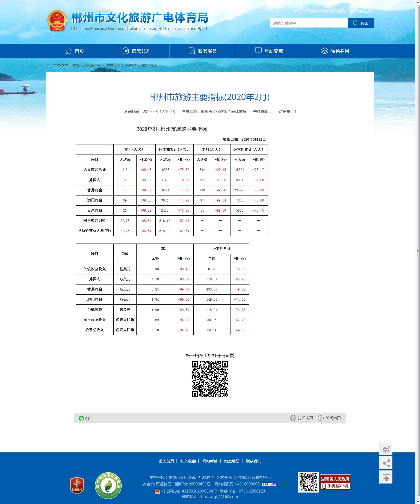
Task: Click the 发布时间 2020-03-12 10:43 text
Action: coord(149,112)
